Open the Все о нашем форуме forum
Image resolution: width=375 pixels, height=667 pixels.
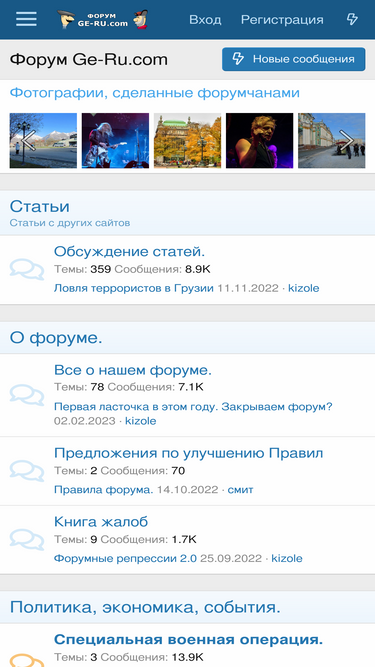click(133, 370)
